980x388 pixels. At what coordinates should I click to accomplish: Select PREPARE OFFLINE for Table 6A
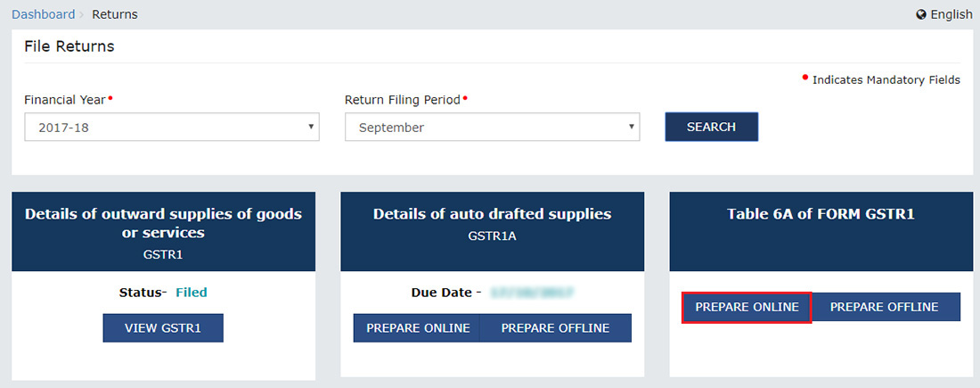point(885,307)
